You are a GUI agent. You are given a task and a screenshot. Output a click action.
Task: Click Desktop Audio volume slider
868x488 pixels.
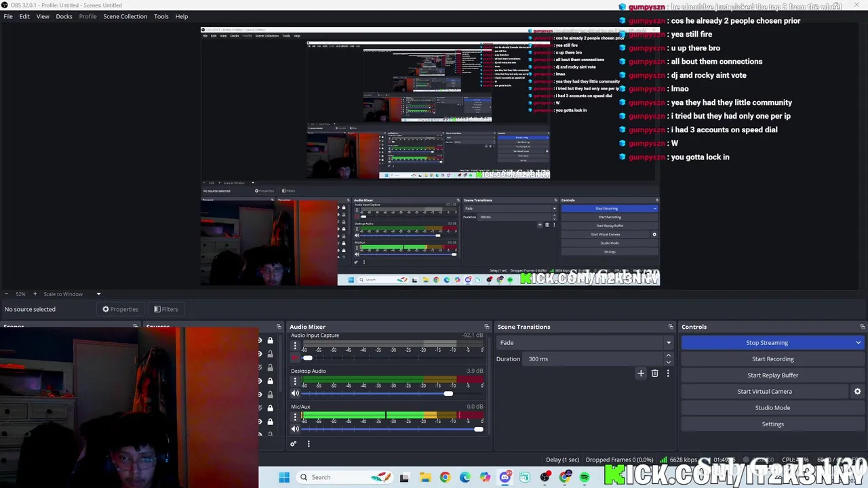click(392, 393)
